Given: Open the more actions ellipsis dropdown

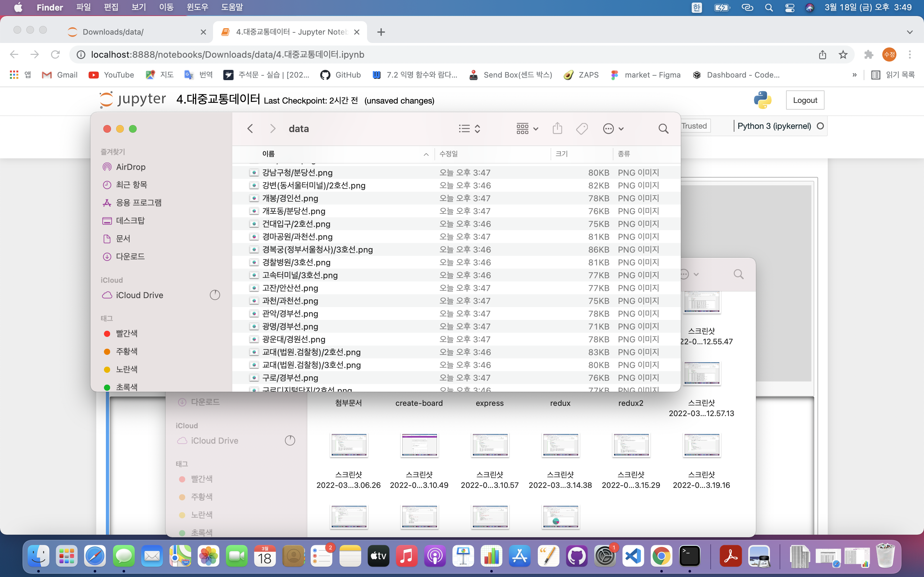Looking at the screenshot, I should (x=613, y=129).
